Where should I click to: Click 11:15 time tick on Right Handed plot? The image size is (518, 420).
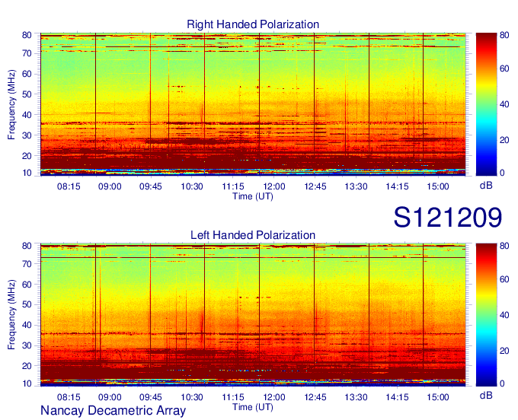coord(233,186)
